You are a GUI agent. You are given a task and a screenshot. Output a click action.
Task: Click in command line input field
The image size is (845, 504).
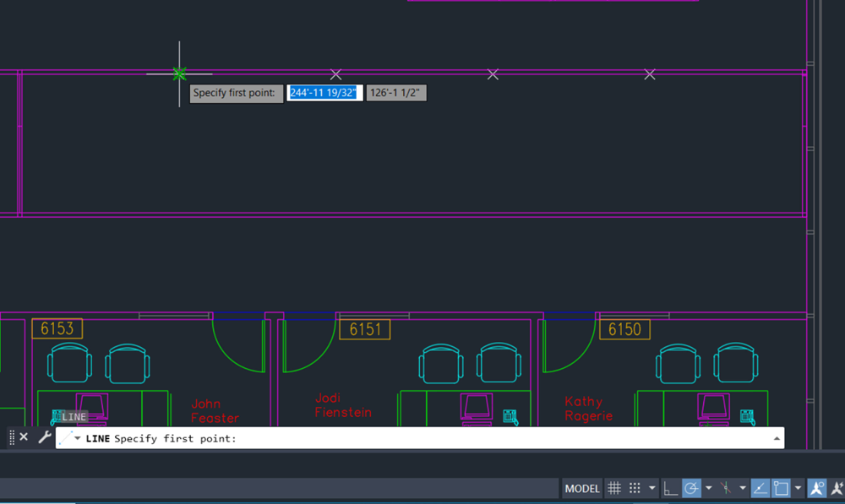pyautogui.click(x=420, y=438)
